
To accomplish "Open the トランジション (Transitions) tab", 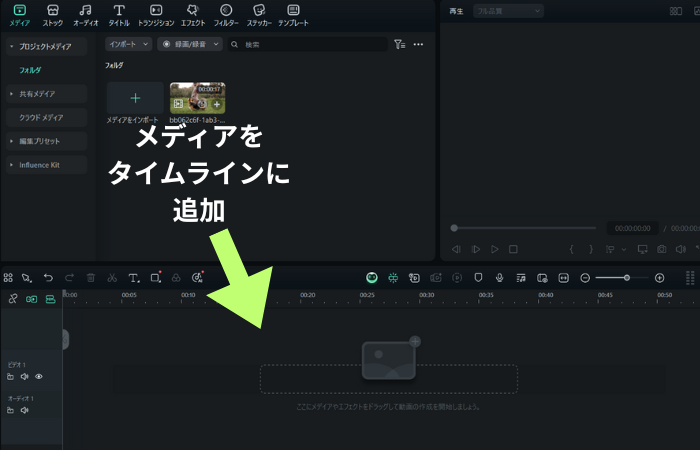I will pyautogui.click(x=156, y=15).
